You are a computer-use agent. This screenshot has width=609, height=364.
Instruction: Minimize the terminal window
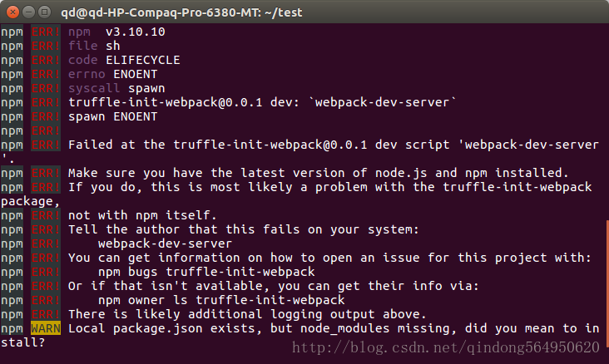29,12
